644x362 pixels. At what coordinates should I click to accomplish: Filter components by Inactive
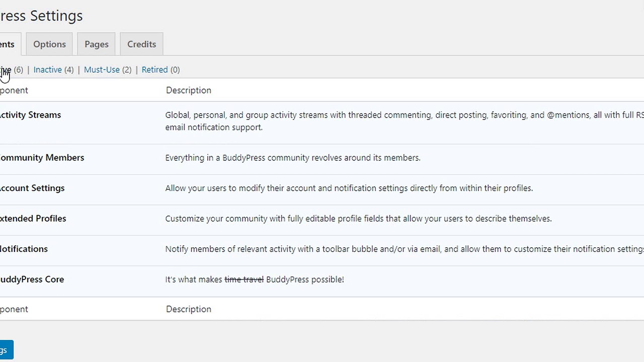[47, 70]
